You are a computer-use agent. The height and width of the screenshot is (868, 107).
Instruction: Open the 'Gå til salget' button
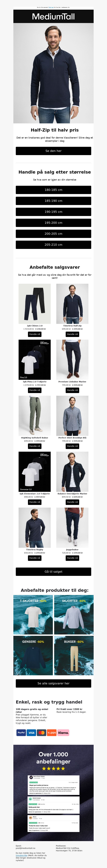[x=53, y=571]
